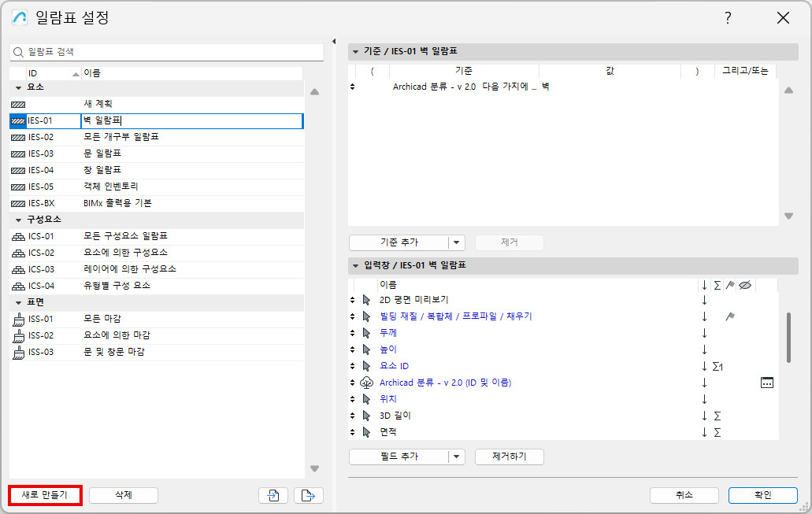Open the 필드 추가 dropdown arrow

[456, 457]
